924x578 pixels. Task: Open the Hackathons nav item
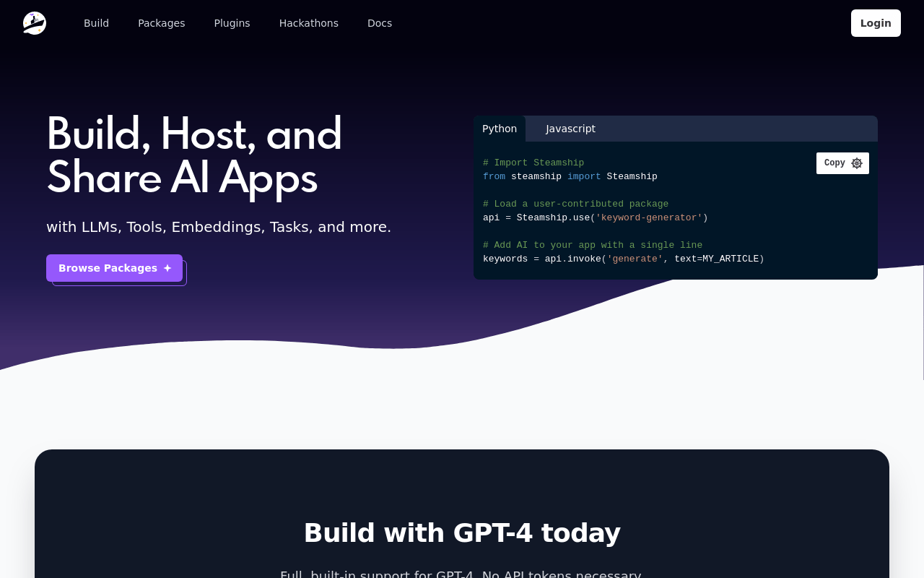point(309,23)
